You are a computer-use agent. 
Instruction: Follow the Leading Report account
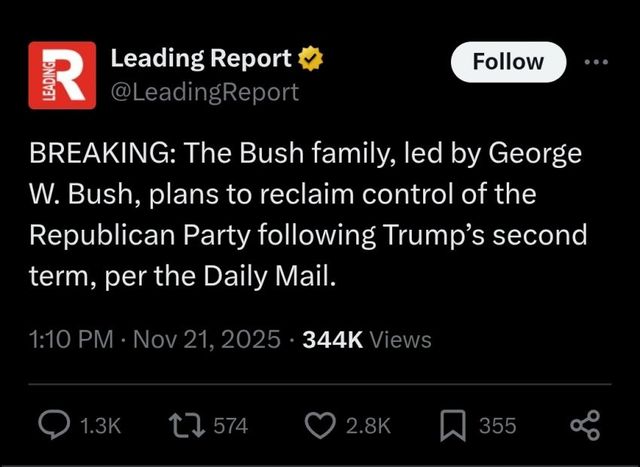[x=508, y=62]
